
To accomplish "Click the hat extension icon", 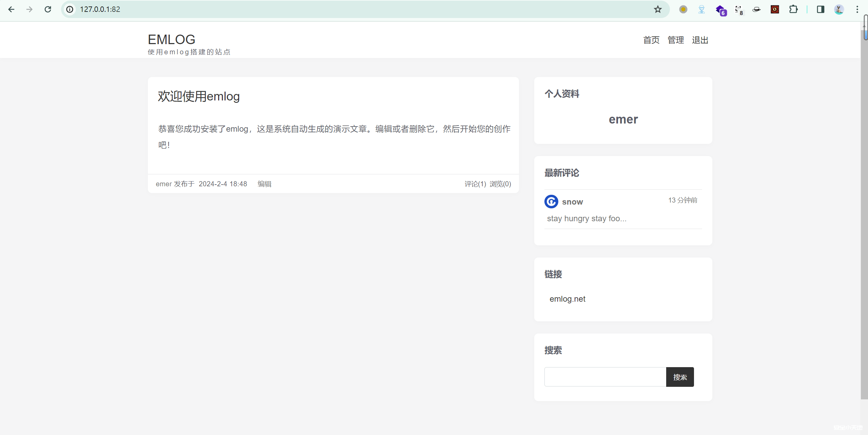I will point(756,9).
